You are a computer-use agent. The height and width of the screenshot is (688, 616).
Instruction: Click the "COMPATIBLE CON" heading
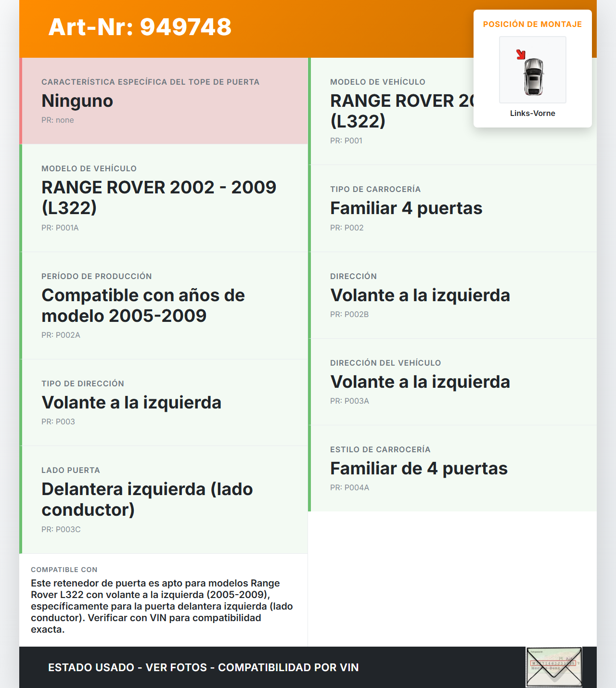pyautogui.click(x=64, y=570)
